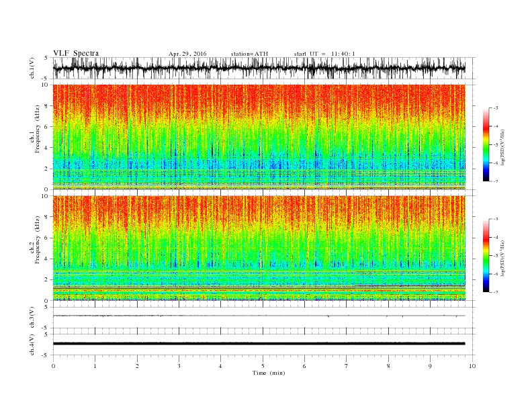Screen dimensions: 532x411
Task: Click the upper PSD color scale bar
Action: pyautogui.click(x=486, y=145)
